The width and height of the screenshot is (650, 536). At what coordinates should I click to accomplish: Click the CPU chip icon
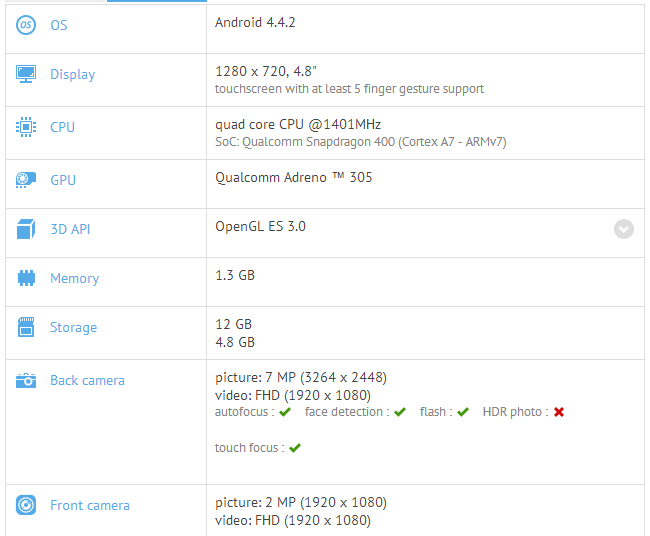coord(26,127)
